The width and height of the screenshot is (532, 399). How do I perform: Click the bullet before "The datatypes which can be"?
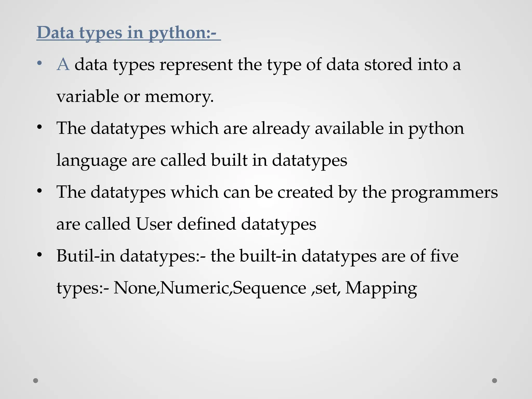click(x=39, y=191)
